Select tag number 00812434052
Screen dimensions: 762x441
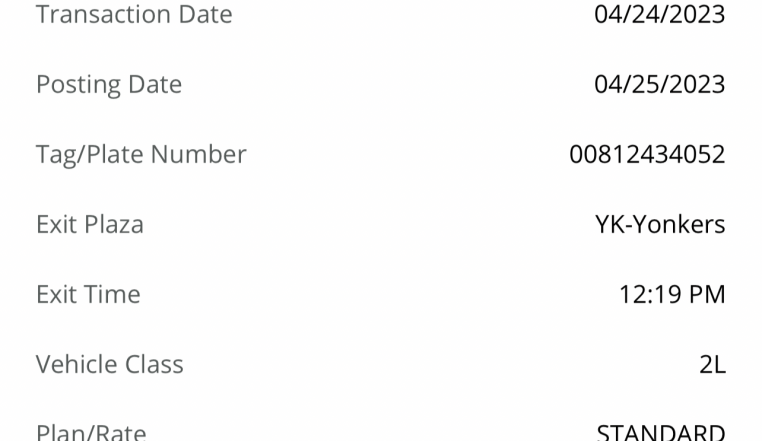[x=647, y=154]
